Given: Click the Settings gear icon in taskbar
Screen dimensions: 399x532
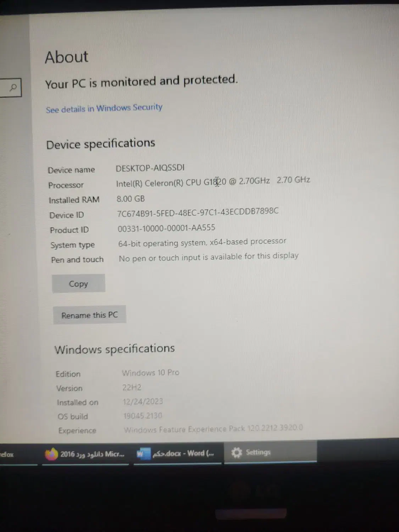Looking at the screenshot, I should coord(237,452).
